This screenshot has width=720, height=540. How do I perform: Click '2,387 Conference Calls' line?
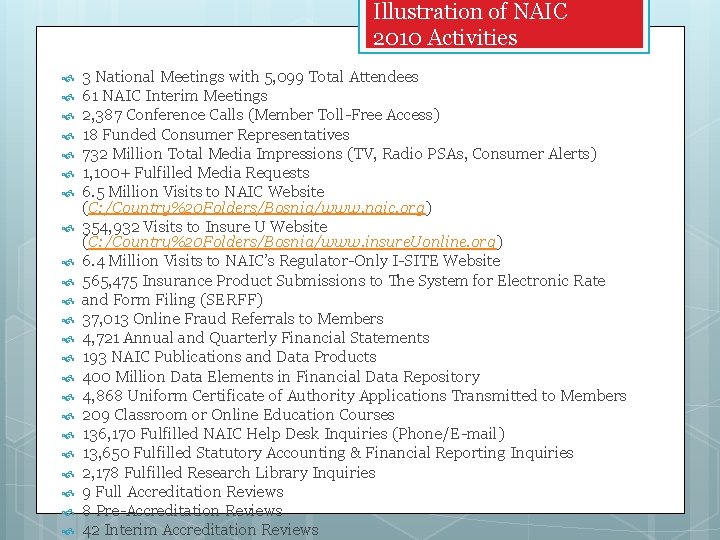[x=261, y=115]
